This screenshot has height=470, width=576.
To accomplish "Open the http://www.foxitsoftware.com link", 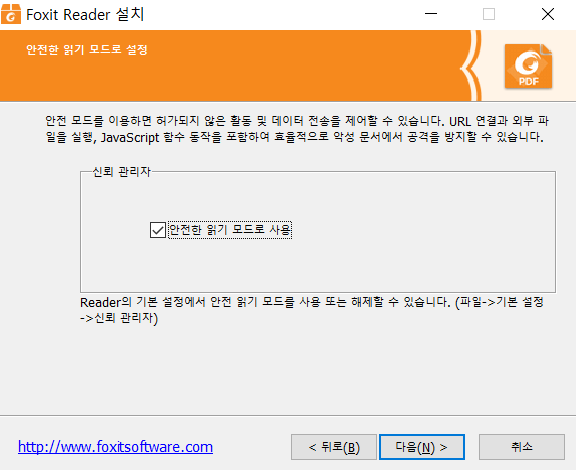I will [x=115, y=447].
